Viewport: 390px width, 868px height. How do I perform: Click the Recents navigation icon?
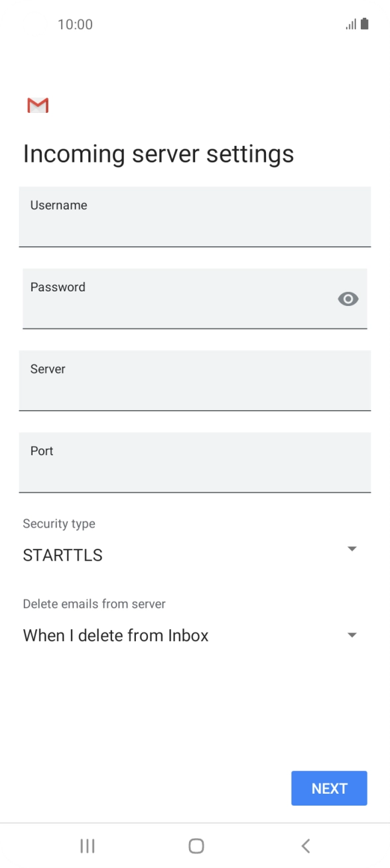pos(87,845)
